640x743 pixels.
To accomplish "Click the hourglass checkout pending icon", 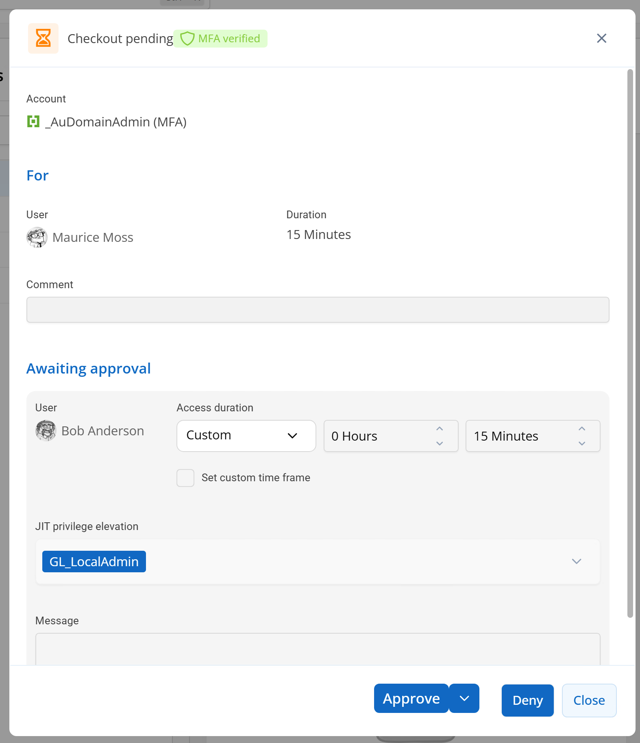I will pos(43,38).
